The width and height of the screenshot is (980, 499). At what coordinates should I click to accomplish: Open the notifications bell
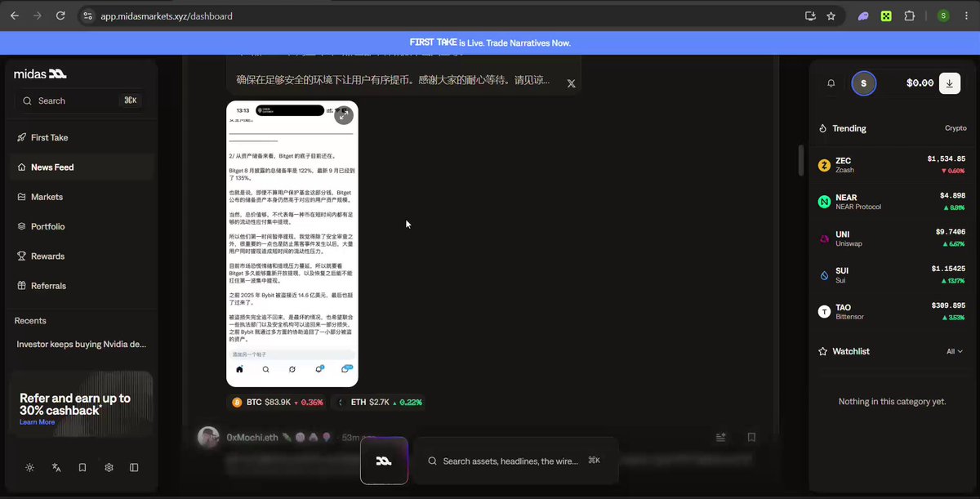(x=831, y=83)
